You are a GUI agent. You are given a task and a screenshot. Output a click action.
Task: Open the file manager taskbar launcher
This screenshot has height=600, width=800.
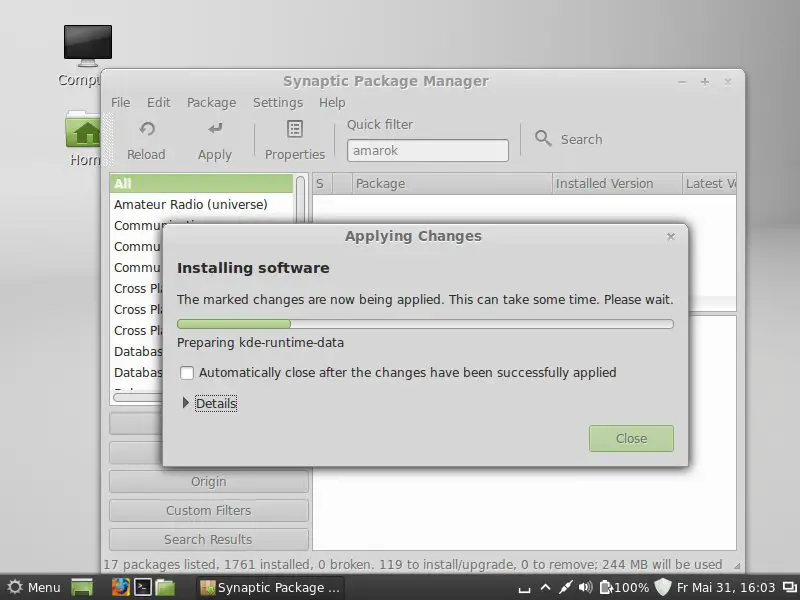pyautogui.click(x=165, y=587)
